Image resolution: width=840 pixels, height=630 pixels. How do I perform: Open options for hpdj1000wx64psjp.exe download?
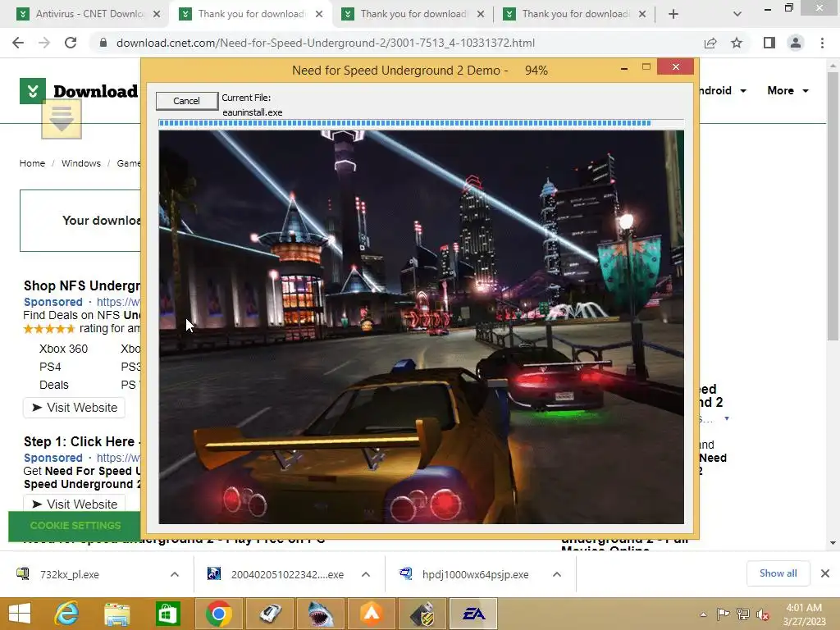[x=557, y=574]
